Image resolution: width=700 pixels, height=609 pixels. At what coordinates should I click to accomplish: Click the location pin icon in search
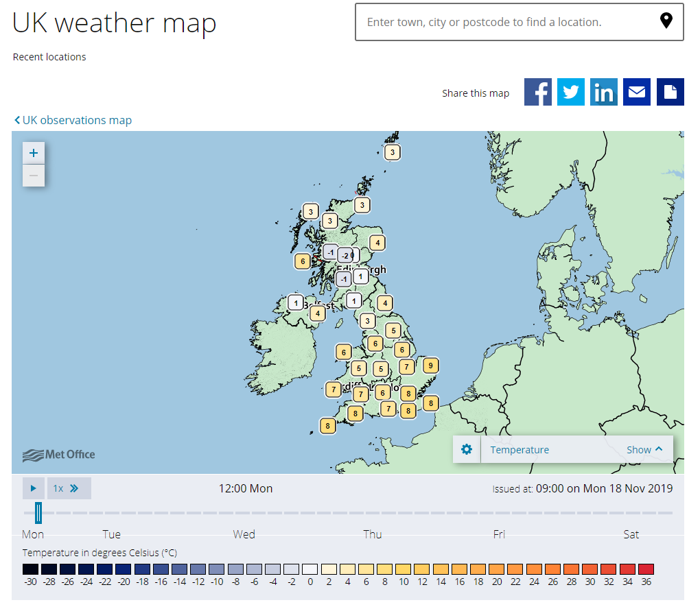[666, 21]
